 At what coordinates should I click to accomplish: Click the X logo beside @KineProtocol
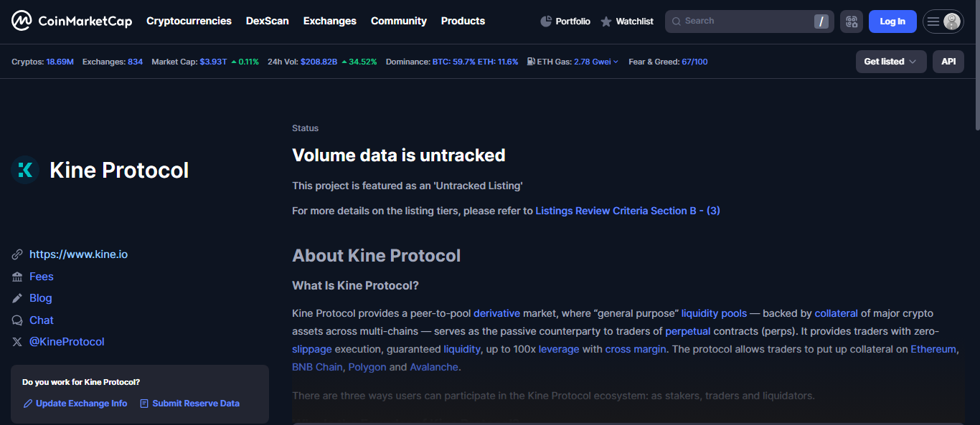click(x=17, y=342)
